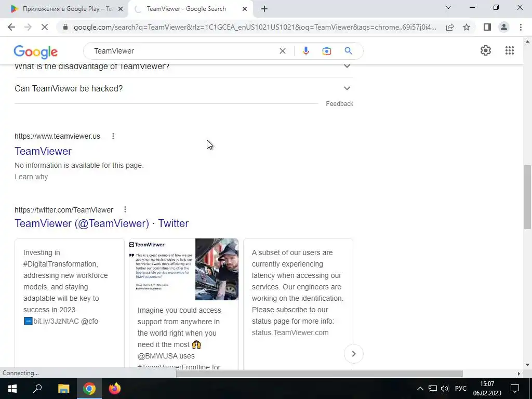Stop loading the page
This screenshot has width=532, height=399.
click(x=45, y=27)
